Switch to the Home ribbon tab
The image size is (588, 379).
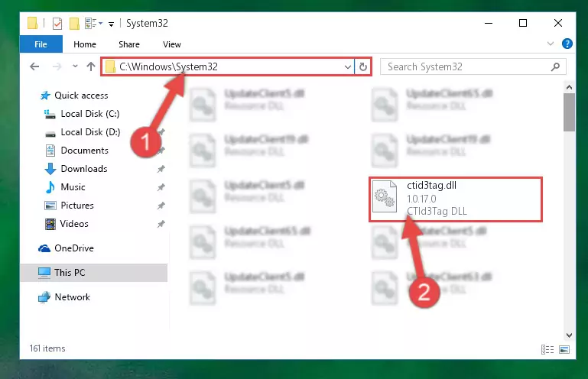[85, 44]
